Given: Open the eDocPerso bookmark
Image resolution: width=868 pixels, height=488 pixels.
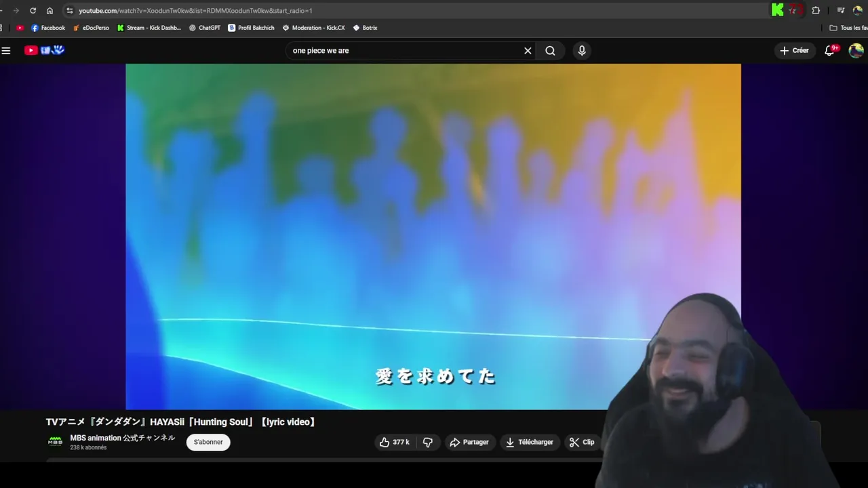Looking at the screenshot, I should coord(91,28).
